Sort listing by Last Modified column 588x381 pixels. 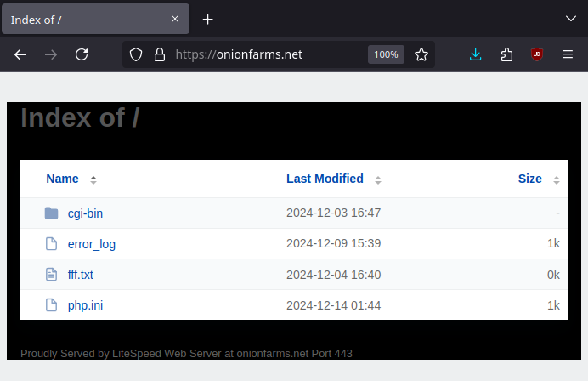click(x=325, y=179)
